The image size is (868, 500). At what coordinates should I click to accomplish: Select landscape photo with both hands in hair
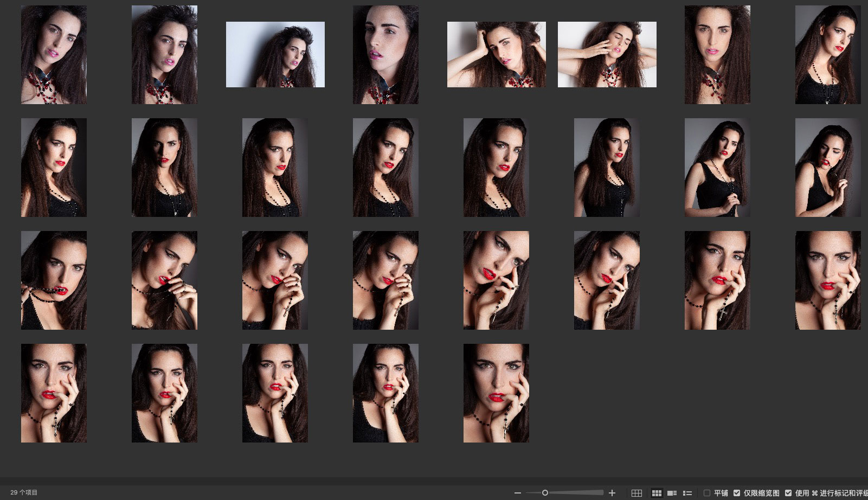(496, 54)
